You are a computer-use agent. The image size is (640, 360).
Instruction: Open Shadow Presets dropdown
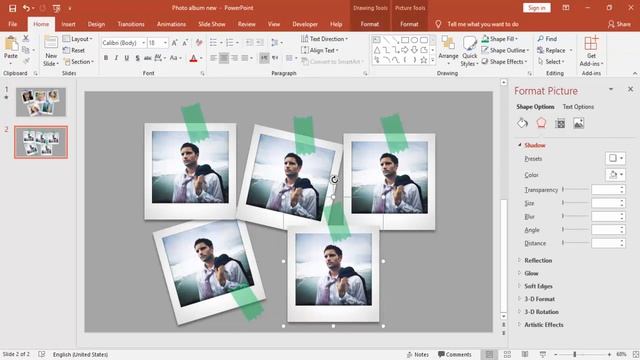point(615,158)
